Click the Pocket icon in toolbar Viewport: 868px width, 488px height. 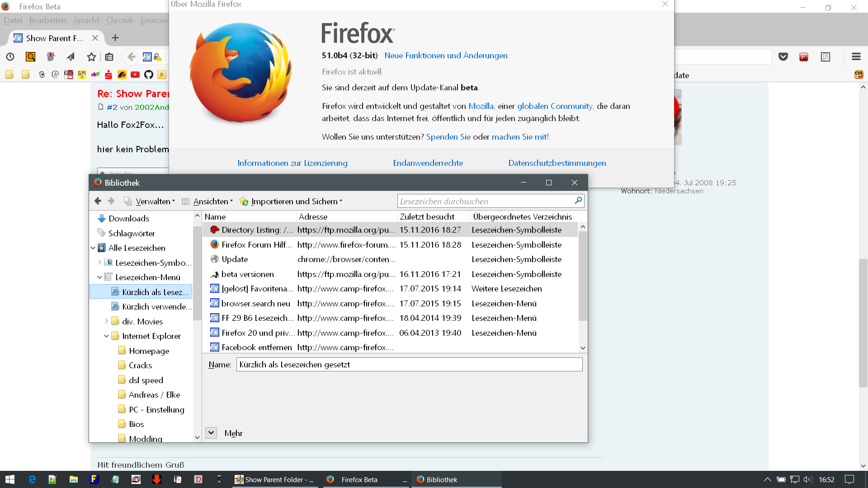783,56
